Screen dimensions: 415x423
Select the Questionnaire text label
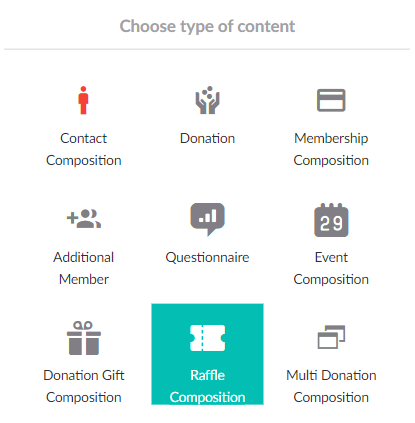207,257
